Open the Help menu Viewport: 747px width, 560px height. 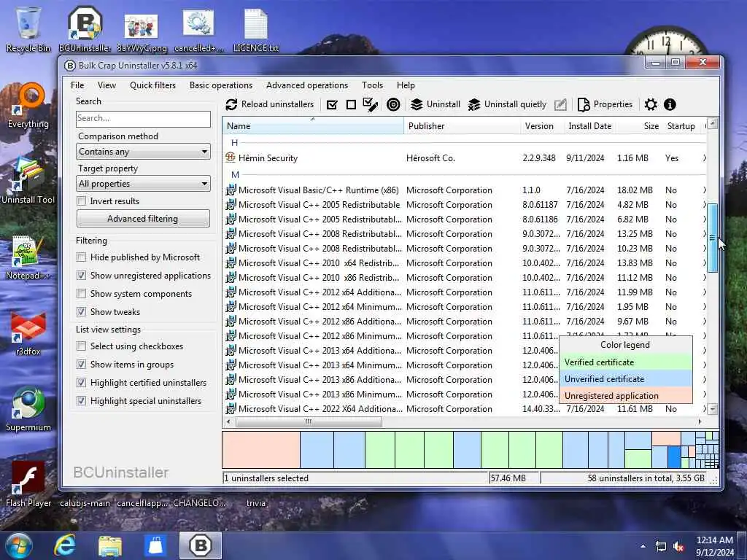tap(406, 85)
